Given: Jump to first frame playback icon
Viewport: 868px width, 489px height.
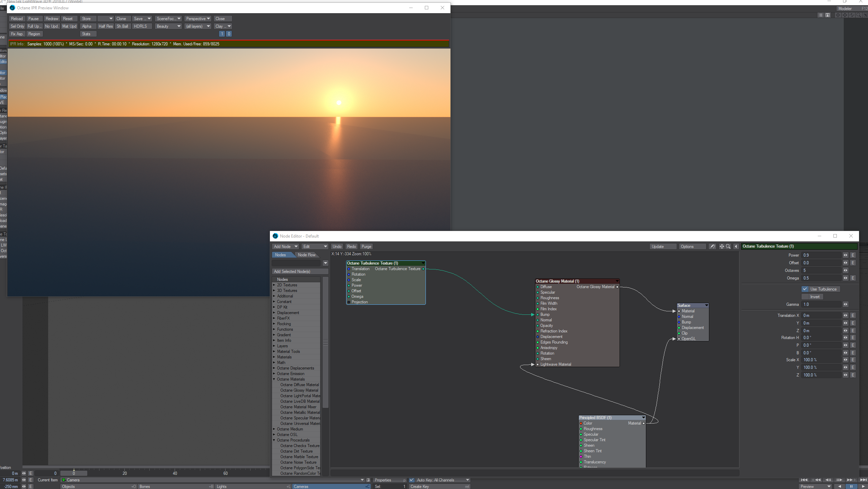Looking at the screenshot, I should click(804, 480).
